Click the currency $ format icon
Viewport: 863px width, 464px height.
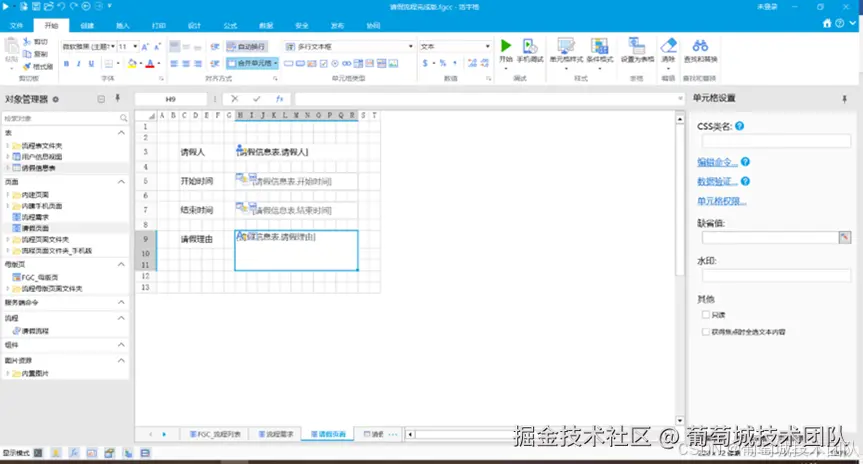(x=425, y=64)
